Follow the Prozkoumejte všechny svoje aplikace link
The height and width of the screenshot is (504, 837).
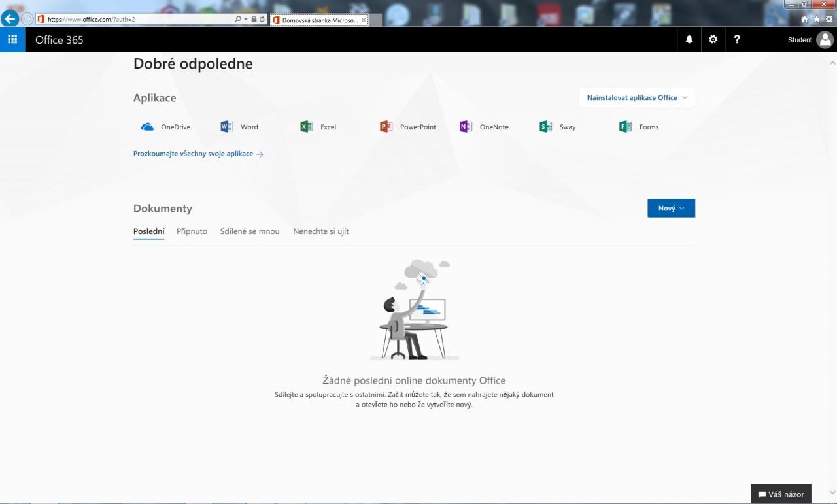coord(198,154)
